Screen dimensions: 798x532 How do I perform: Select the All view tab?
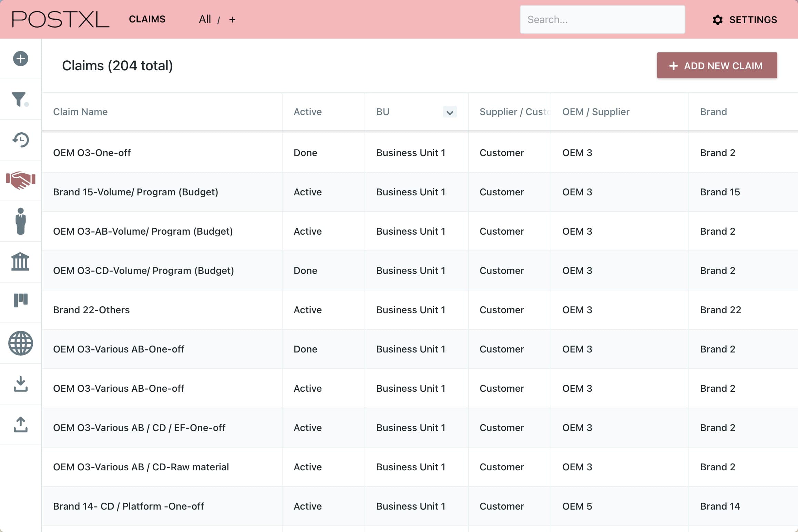tap(205, 19)
